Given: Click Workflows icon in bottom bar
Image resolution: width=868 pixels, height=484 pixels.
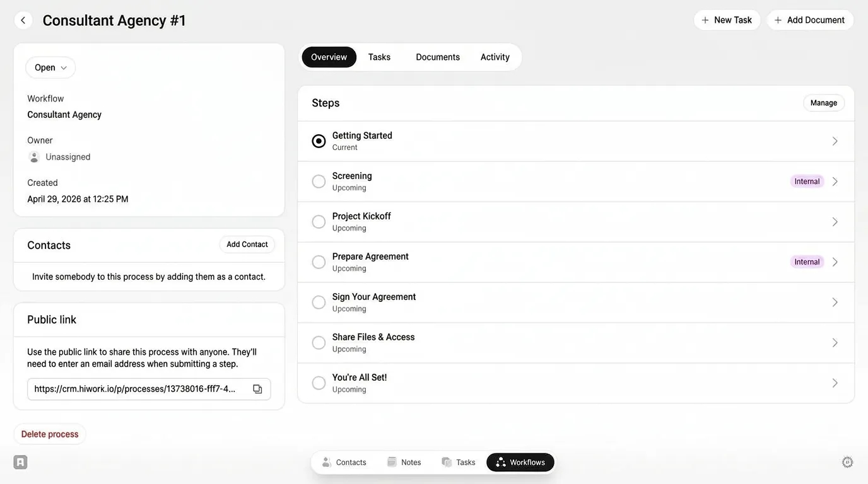Looking at the screenshot, I should [x=500, y=462].
